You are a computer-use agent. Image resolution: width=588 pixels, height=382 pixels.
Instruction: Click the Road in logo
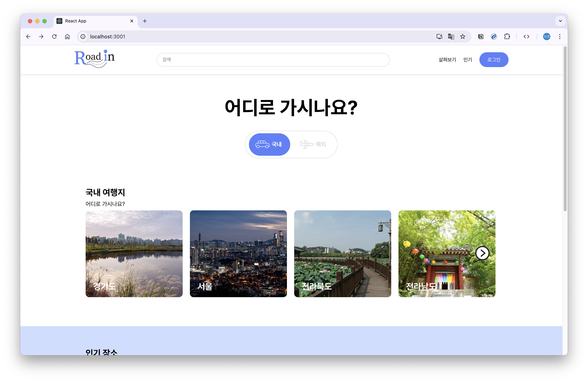click(x=94, y=59)
